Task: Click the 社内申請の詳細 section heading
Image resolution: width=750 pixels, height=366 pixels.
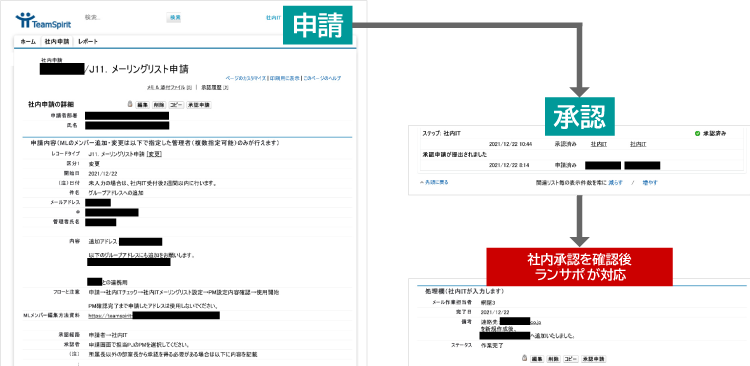Action: pos(51,104)
